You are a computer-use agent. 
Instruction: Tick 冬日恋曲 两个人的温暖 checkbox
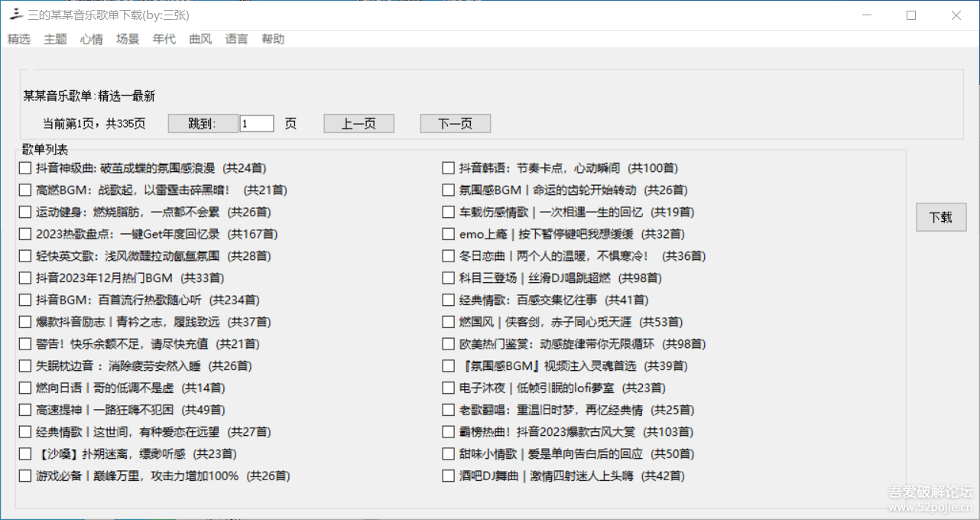[449, 256]
